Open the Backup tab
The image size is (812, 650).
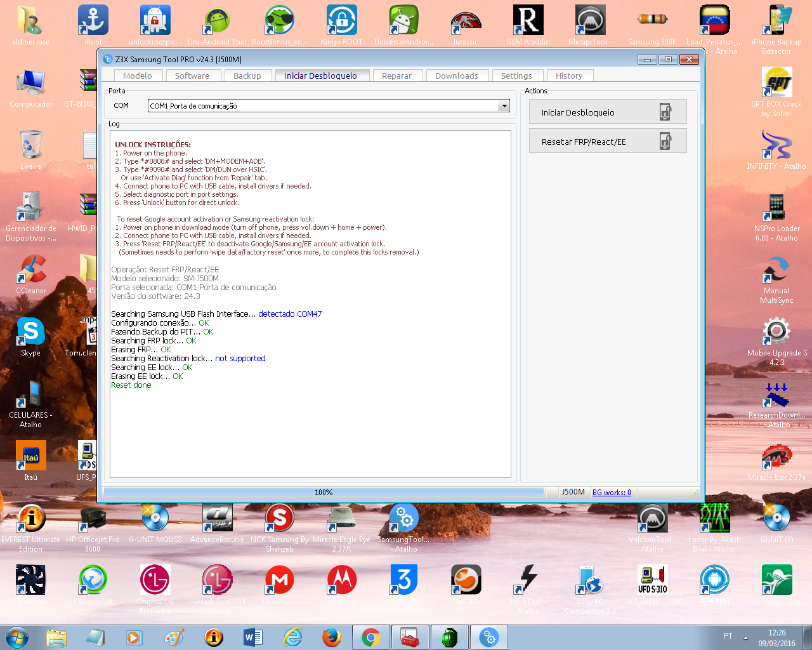[x=247, y=76]
